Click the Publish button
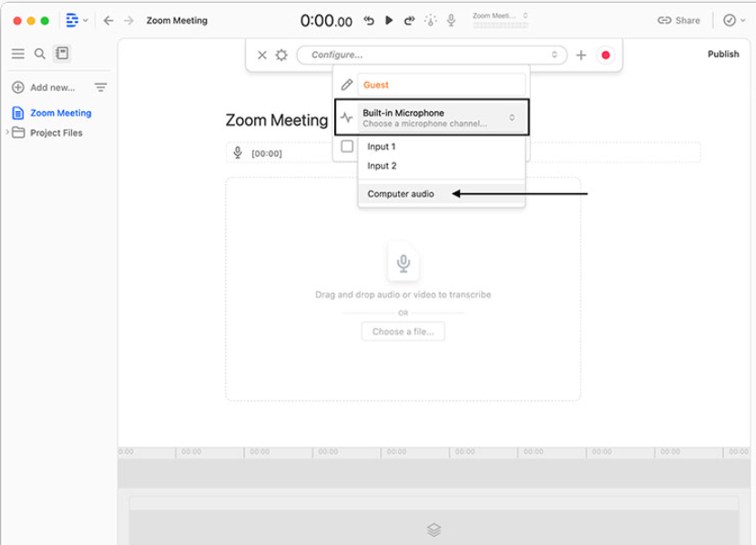The image size is (756, 545). 722,53
